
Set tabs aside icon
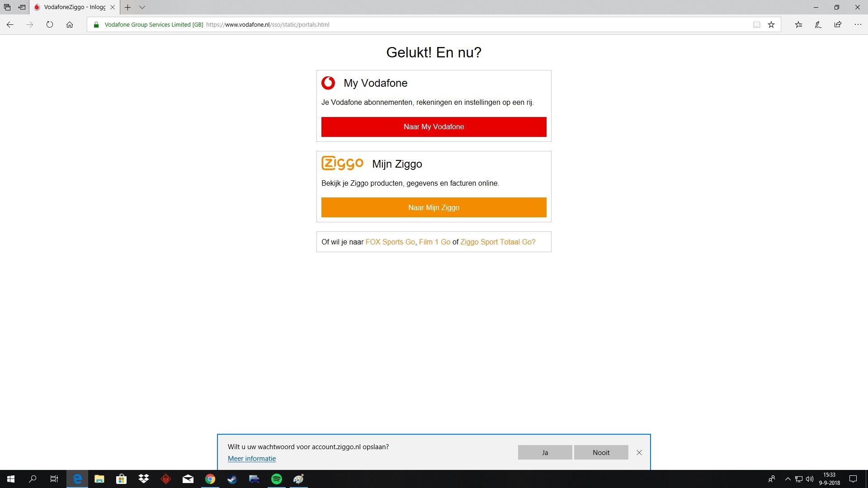pos(22,7)
